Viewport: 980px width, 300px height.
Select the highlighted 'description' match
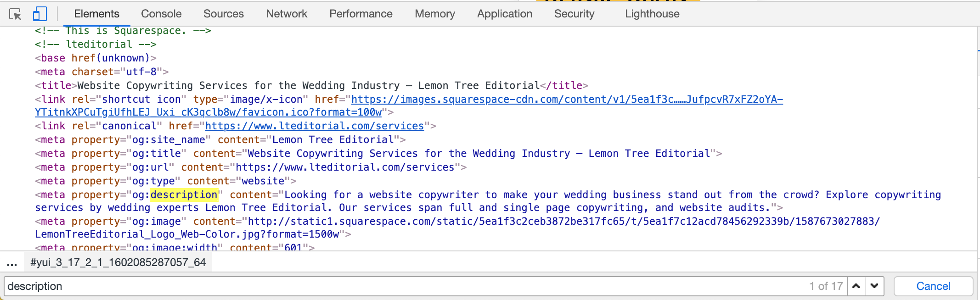pyautogui.click(x=184, y=194)
